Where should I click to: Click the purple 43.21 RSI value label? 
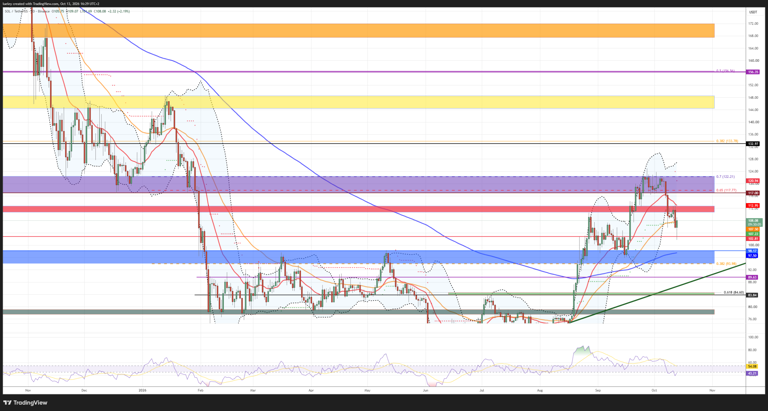752,373
